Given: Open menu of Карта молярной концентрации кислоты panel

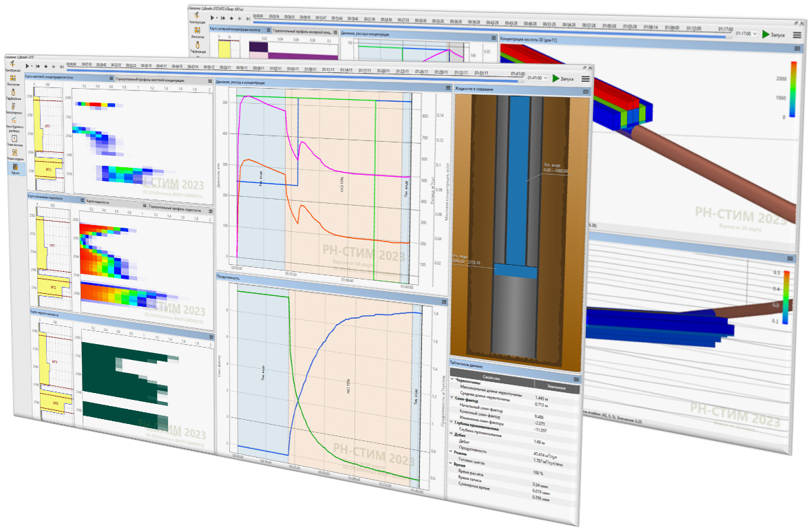Looking at the screenshot, I should coord(268,30).
